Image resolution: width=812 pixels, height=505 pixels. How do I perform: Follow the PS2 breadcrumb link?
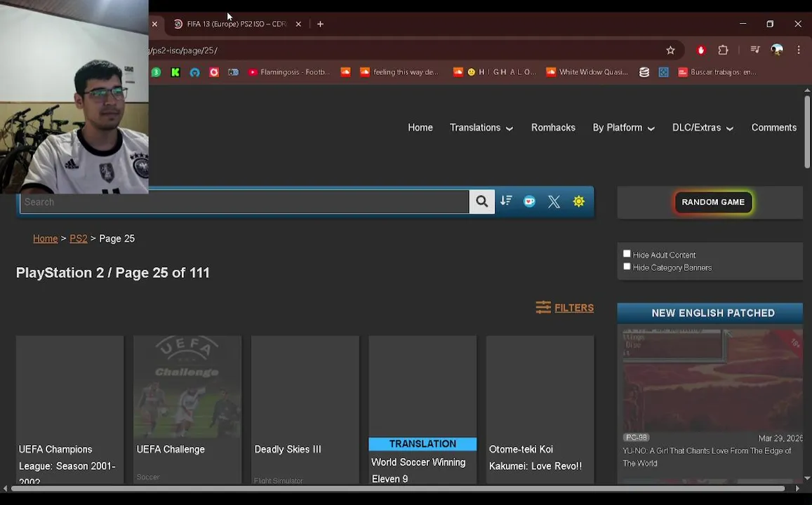click(78, 238)
